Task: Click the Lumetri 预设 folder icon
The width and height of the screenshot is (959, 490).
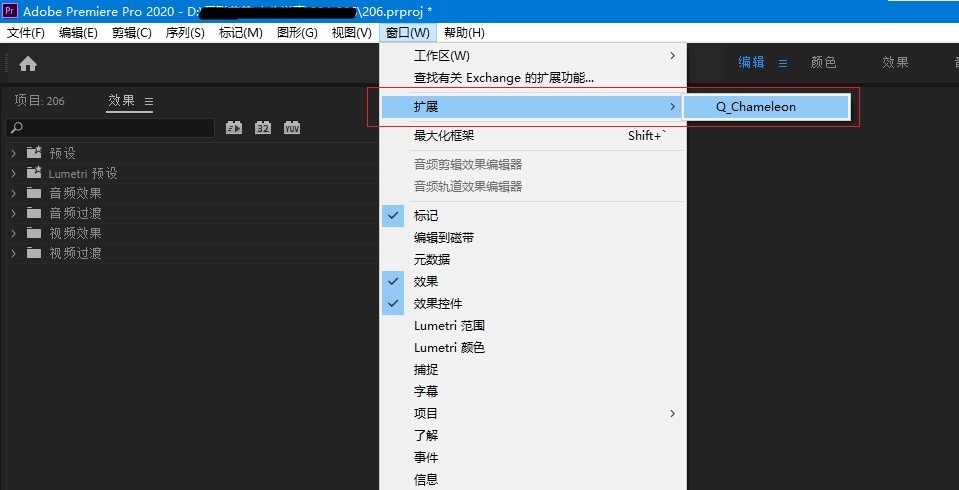Action: pos(34,173)
